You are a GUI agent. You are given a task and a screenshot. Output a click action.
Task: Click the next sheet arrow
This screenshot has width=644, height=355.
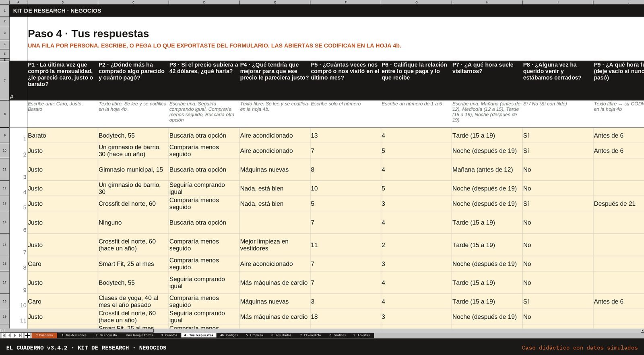(15, 335)
